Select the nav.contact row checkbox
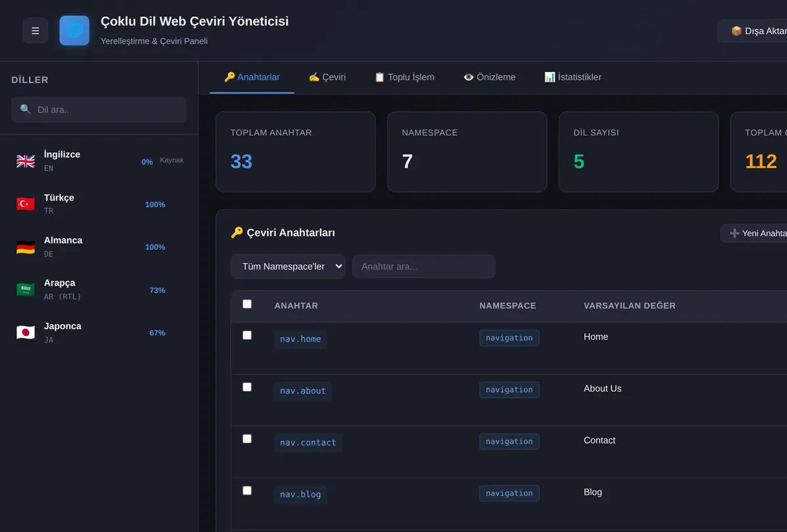The image size is (787, 532). pos(247,439)
